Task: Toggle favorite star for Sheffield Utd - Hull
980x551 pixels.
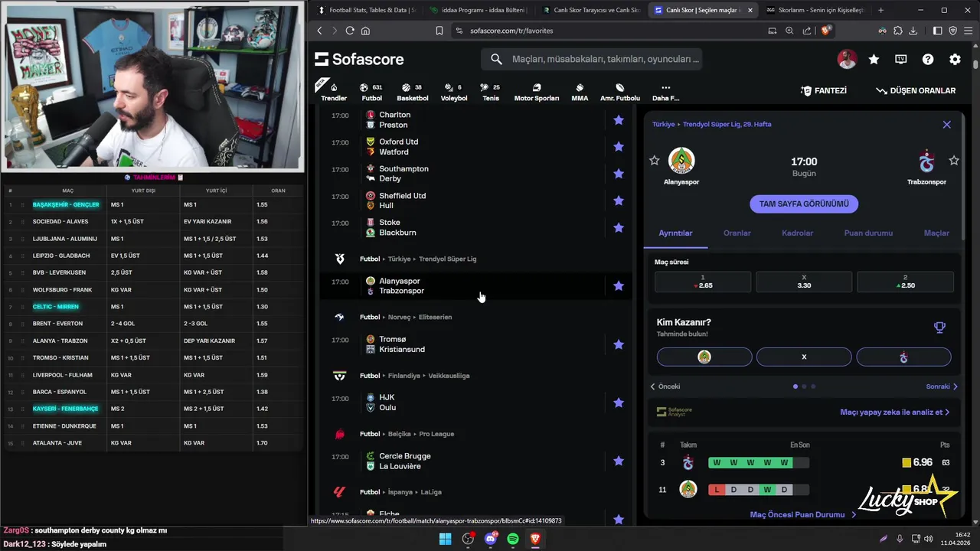Action: 619,201
